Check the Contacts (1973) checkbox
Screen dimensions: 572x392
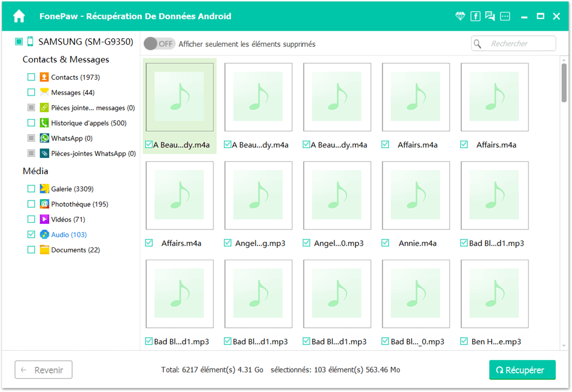(31, 77)
